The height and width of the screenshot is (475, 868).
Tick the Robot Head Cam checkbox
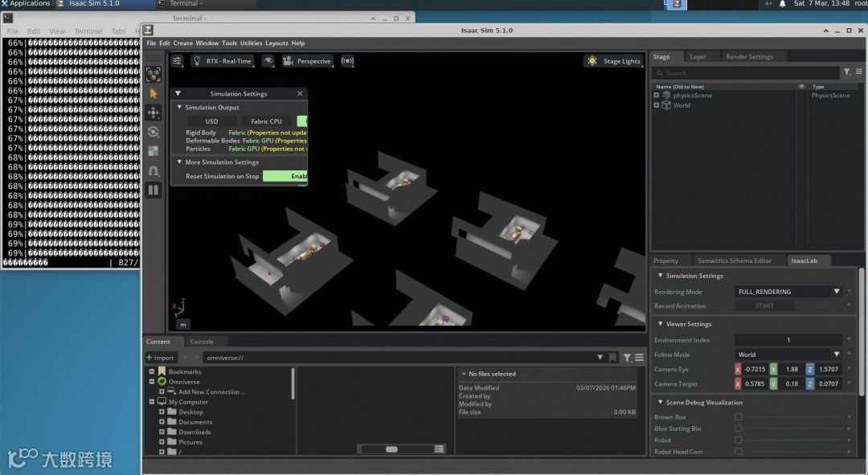pyautogui.click(x=738, y=452)
